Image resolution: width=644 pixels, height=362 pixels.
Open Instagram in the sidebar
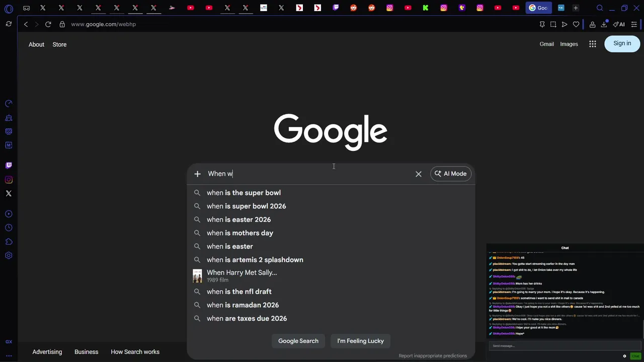(x=9, y=179)
